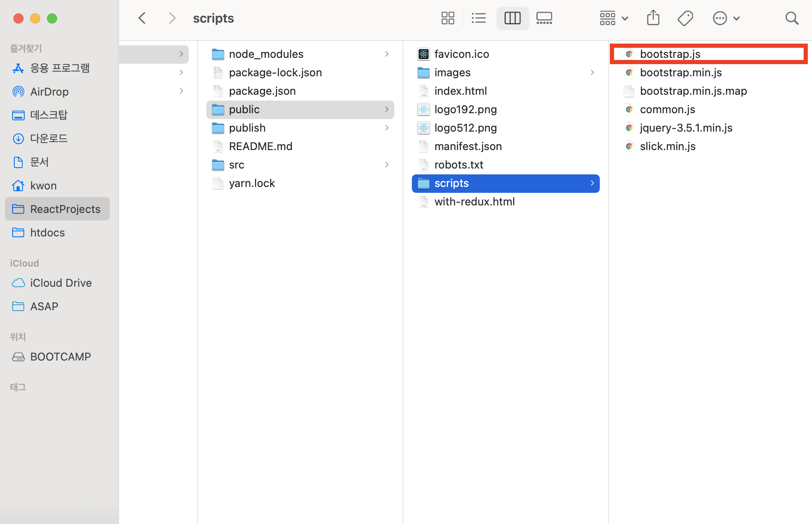Switch to list view mode
This screenshot has width=812, height=524.
(479, 18)
